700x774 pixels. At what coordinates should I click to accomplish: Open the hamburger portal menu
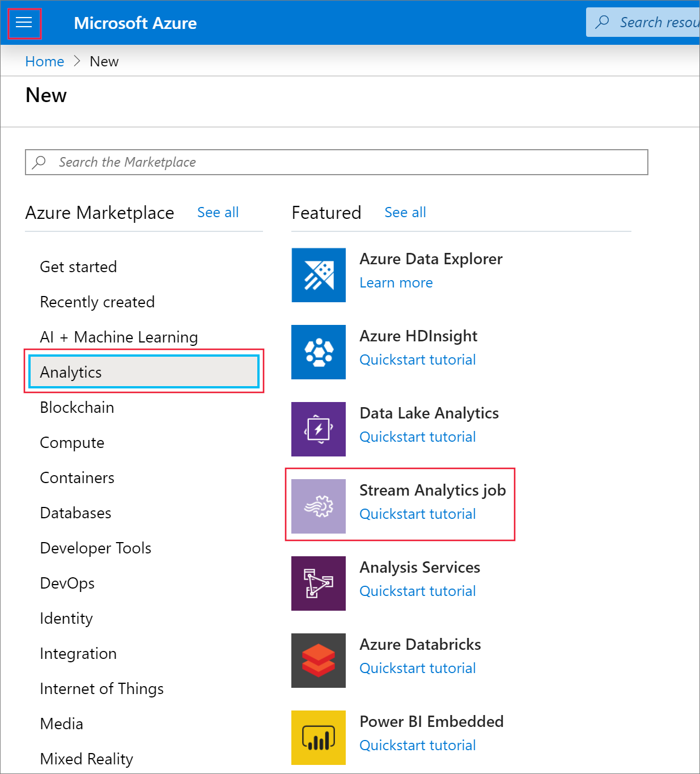tap(24, 23)
